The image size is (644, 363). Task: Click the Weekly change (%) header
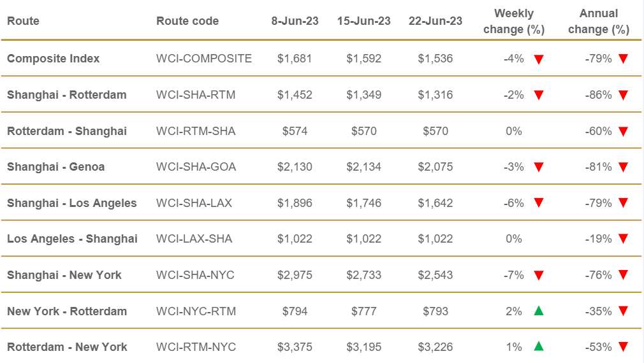pos(513,21)
